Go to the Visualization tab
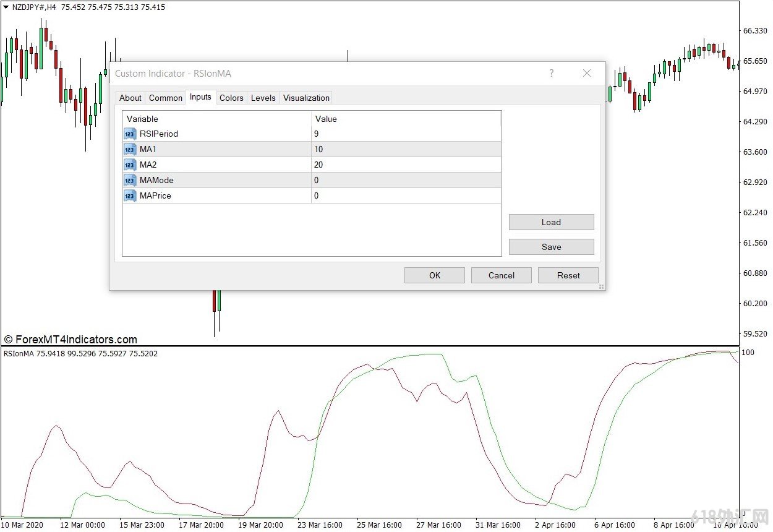 pos(306,98)
